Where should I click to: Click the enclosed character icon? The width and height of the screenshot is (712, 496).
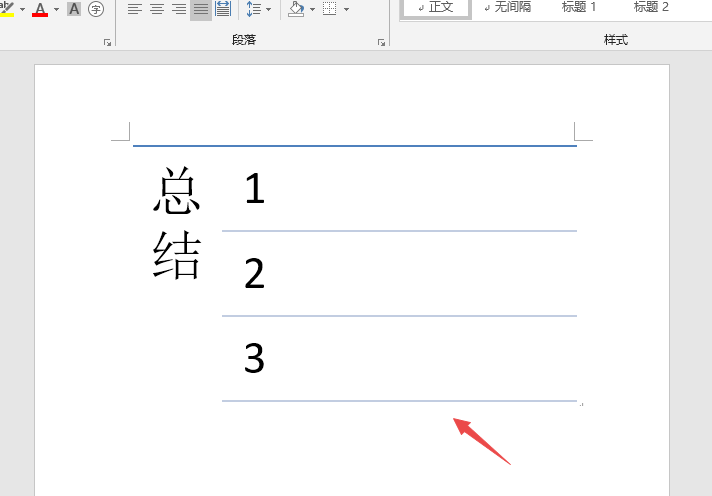tap(96, 9)
